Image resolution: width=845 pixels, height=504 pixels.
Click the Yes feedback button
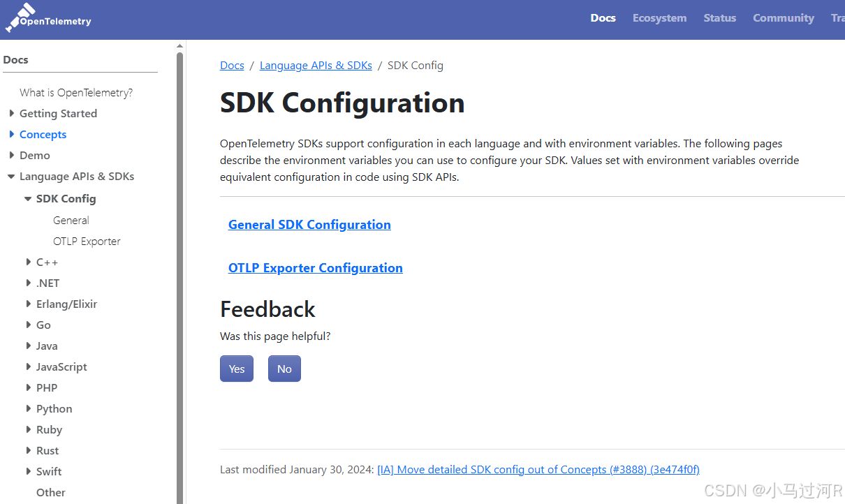click(237, 369)
